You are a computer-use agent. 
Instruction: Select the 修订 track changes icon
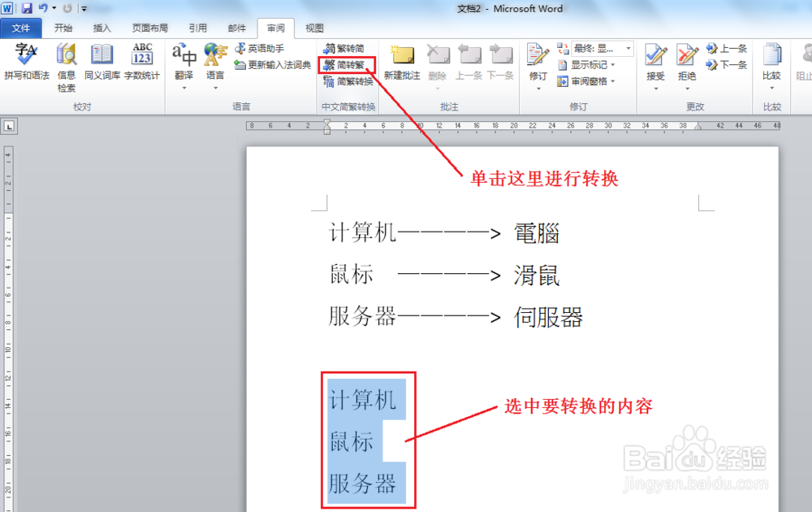(x=537, y=57)
